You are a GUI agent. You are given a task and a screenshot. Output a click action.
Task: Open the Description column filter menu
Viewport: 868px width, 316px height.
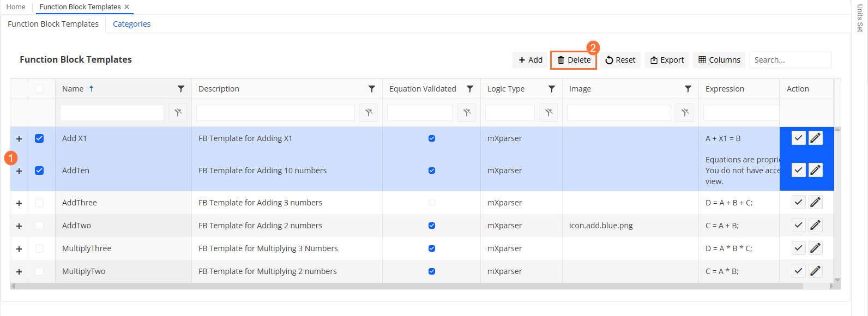(372, 89)
